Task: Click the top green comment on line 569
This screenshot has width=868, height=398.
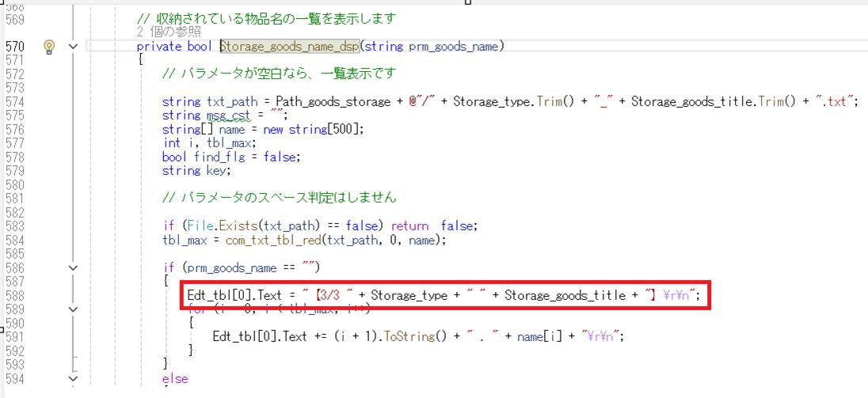Action: [265, 18]
